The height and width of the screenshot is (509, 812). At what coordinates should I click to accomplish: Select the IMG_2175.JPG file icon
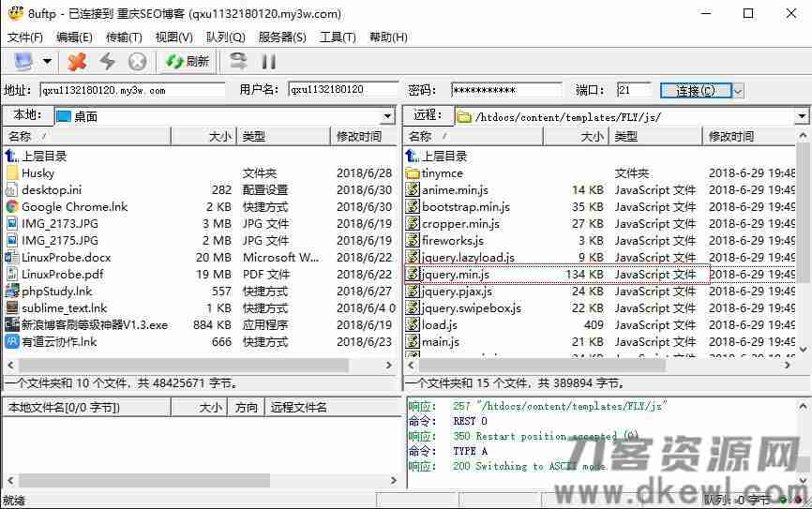coord(12,240)
